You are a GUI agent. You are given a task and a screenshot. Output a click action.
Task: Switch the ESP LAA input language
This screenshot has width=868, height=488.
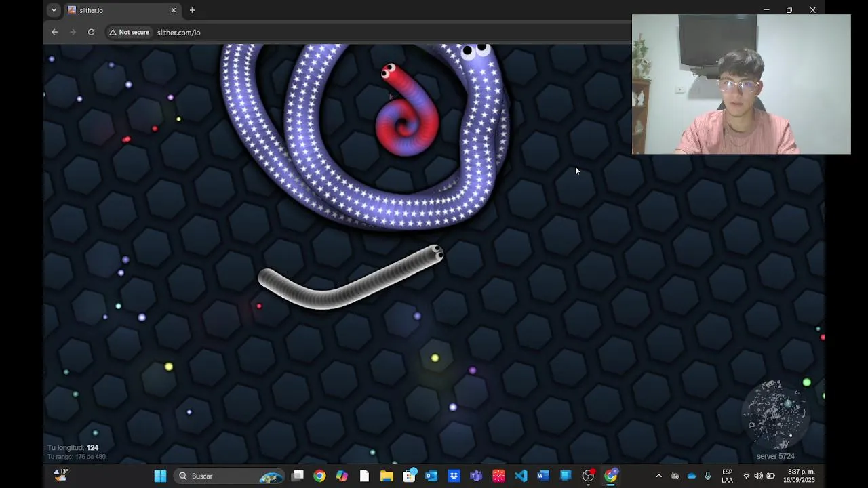point(727,476)
